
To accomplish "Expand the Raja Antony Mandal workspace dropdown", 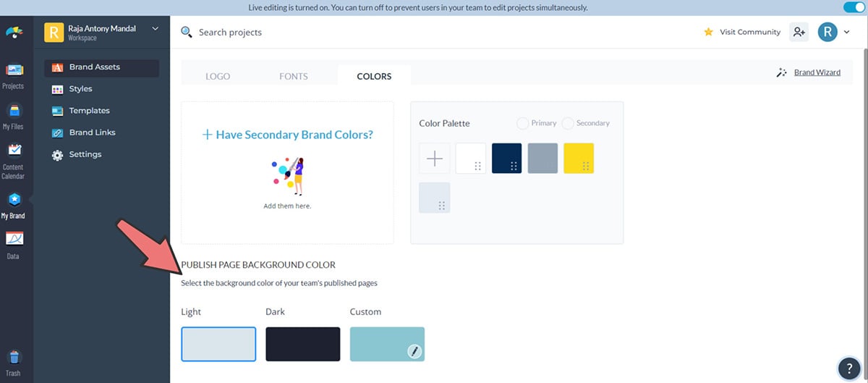I will (x=155, y=29).
